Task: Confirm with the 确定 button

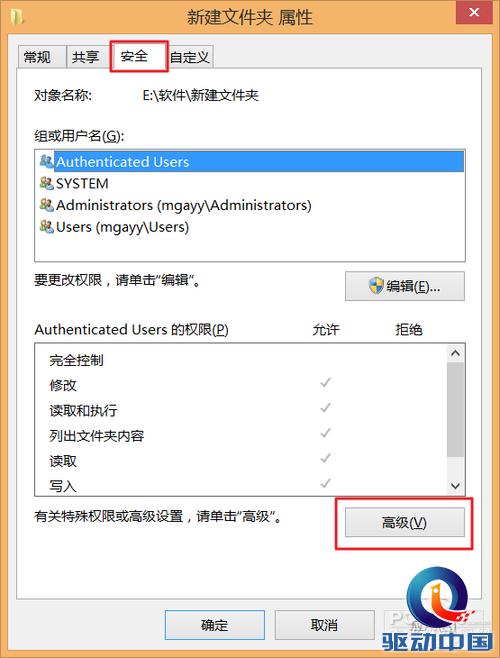Action: tap(215, 625)
